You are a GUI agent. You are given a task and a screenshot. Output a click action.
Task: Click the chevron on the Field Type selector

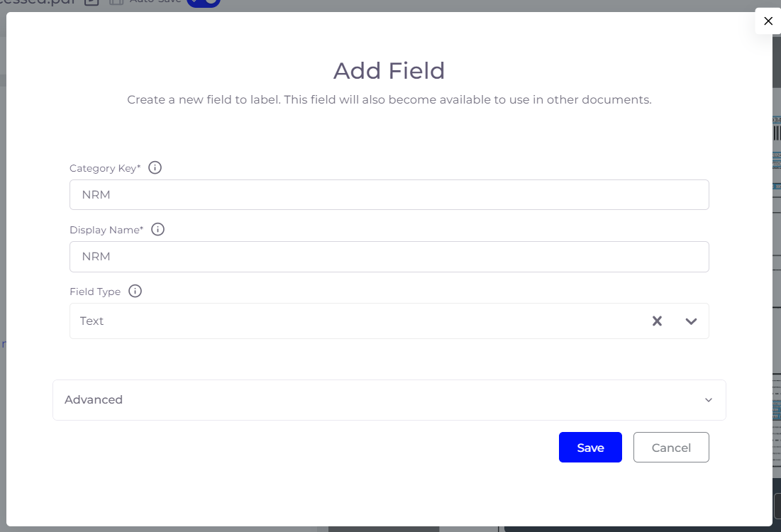(x=690, y=321)
